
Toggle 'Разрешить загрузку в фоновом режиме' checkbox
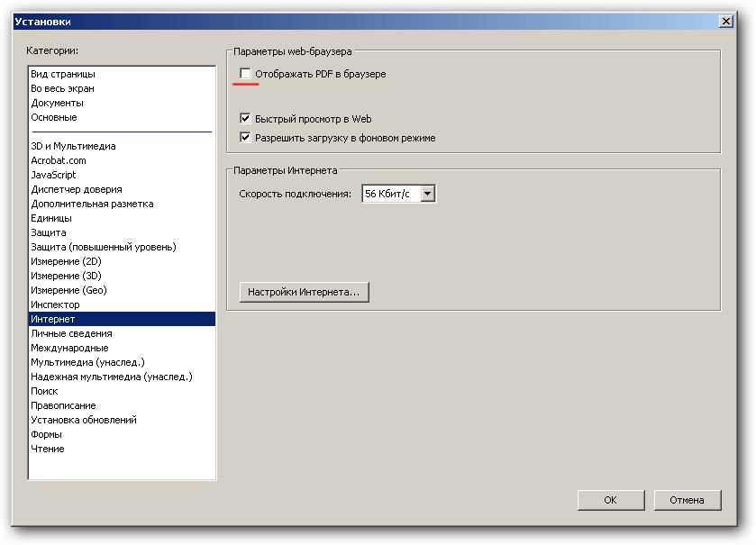[x=245, y=138]
